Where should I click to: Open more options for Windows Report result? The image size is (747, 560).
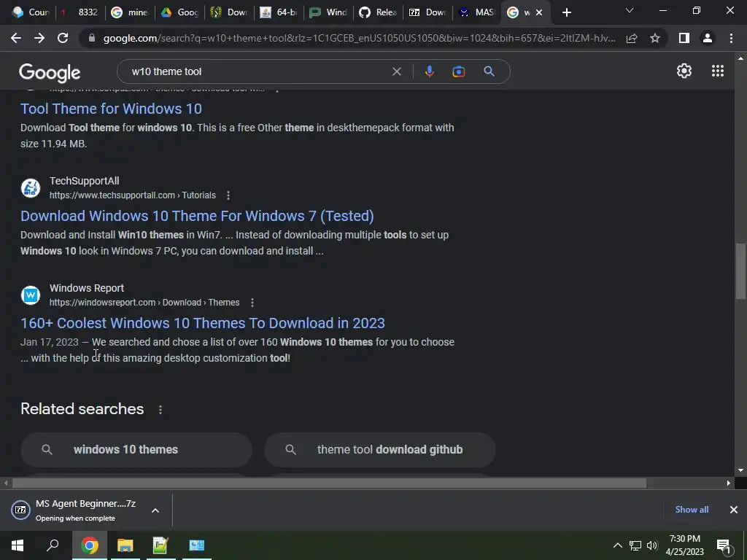point(252,303)
